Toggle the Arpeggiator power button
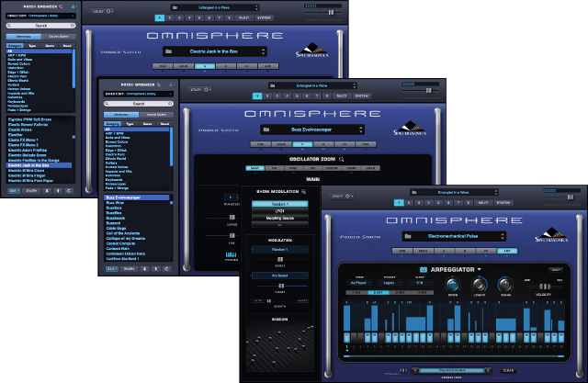This screenshot has width=588, height=383. (x=424, y=269)
